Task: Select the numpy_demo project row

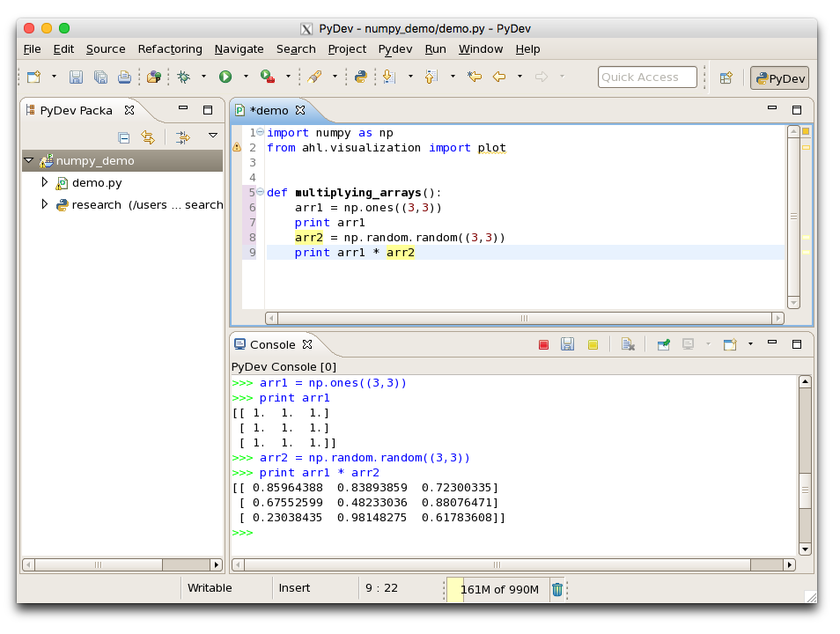Action: (122, 161)
